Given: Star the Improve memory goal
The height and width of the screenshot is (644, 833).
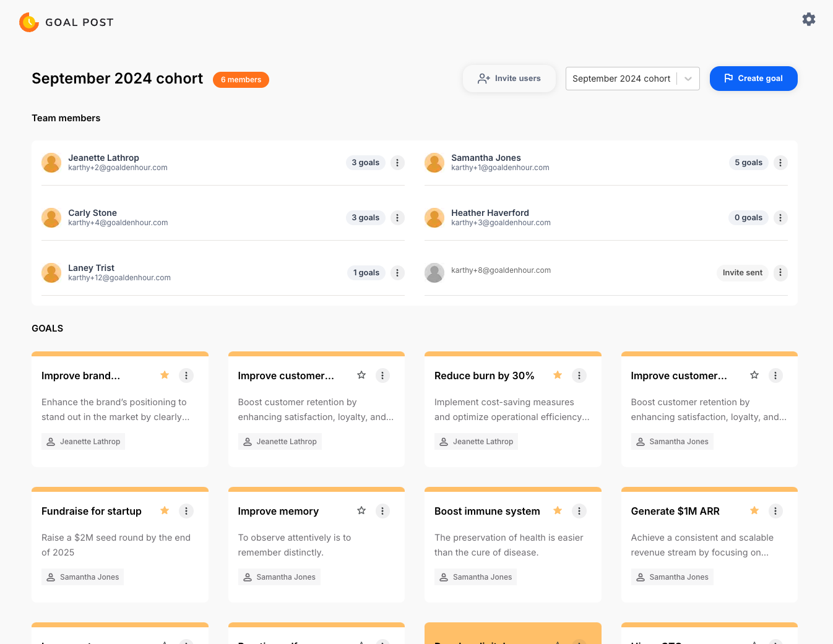Looking at the screenshot, I should pos(361,510).
